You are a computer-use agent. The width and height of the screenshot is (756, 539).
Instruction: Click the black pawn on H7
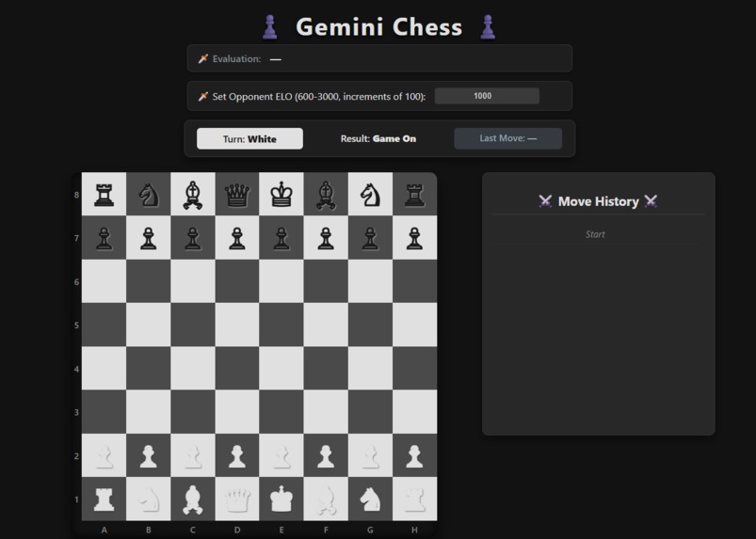click(414, 238)
